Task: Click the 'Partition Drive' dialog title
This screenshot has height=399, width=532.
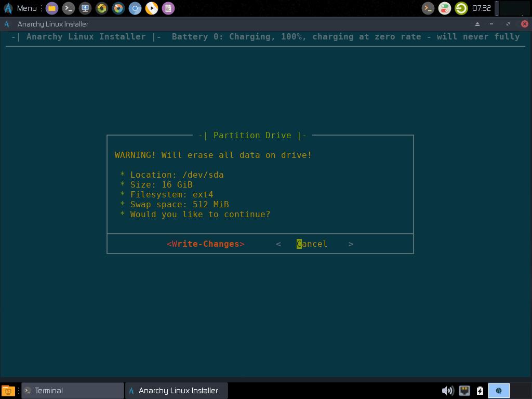Action: click(x=252, y=136)
